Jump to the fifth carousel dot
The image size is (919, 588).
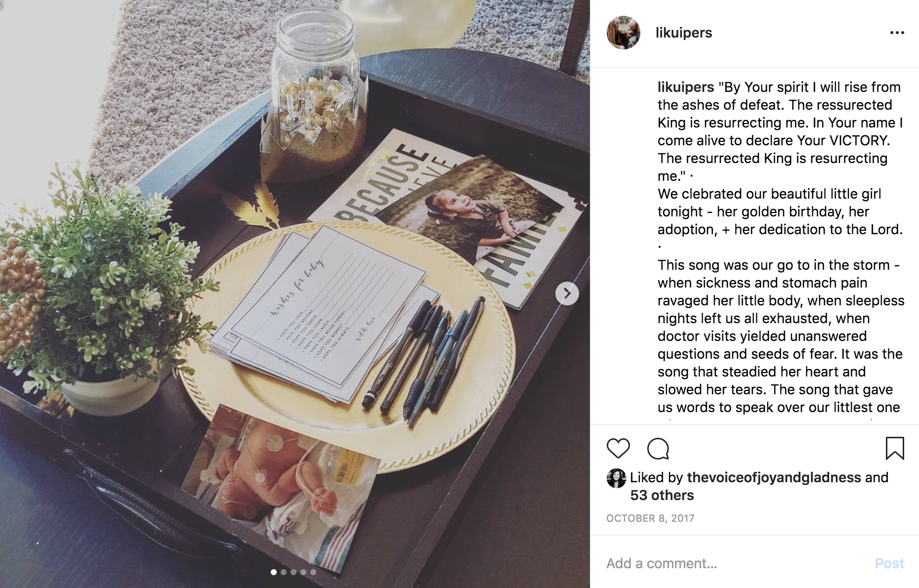click(313, 572)
